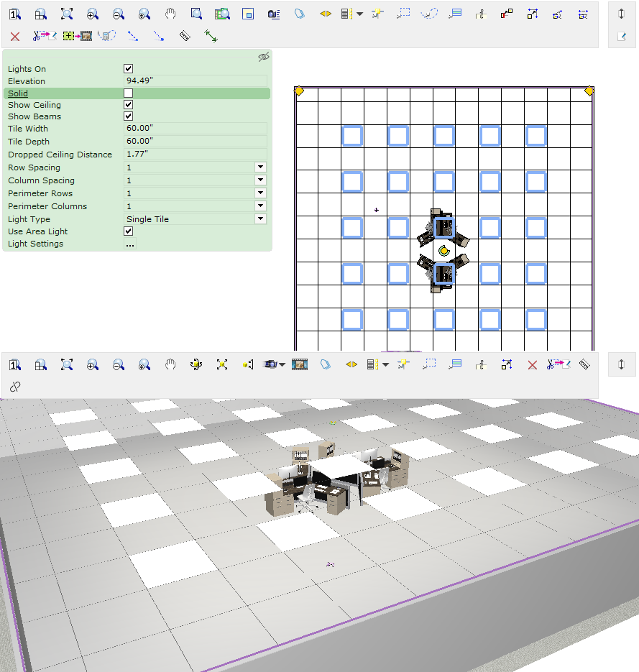Viewport: 639px width, 672px height.
Task: Select the ruler measure tool in plan toolbar
Action: click(184, 37)
